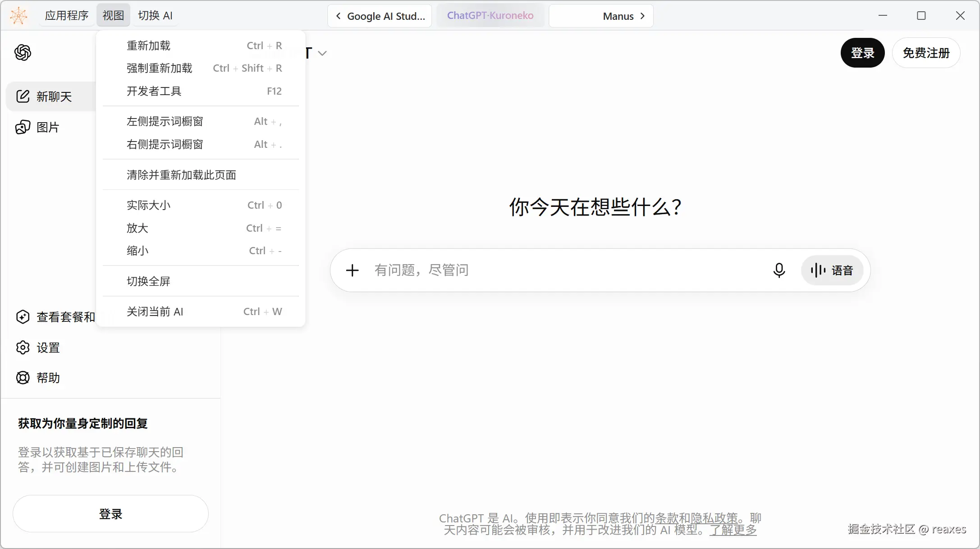The width and height of the screenshot is (980, 549).
Task: Open the 了解更多 link
Action: [x=733, y=530]
